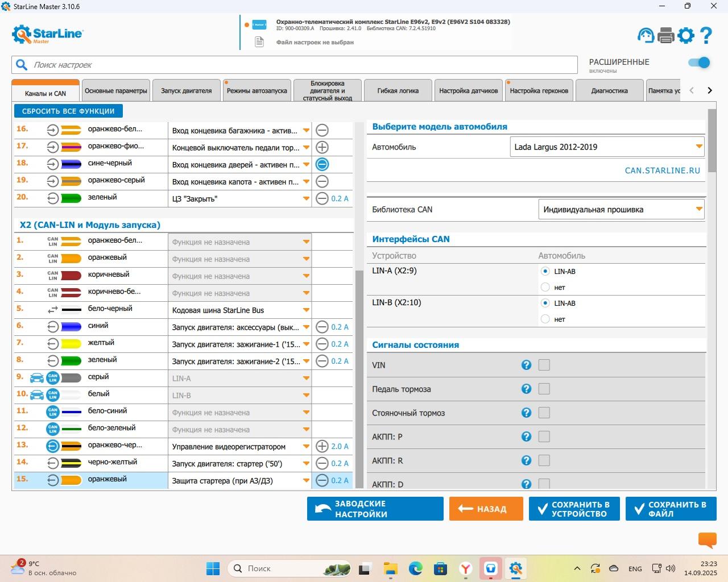The width and height of the screenshot is (728, 582).
Task: Click polarity plus icon for video recorder control
Action: [322, 446]
